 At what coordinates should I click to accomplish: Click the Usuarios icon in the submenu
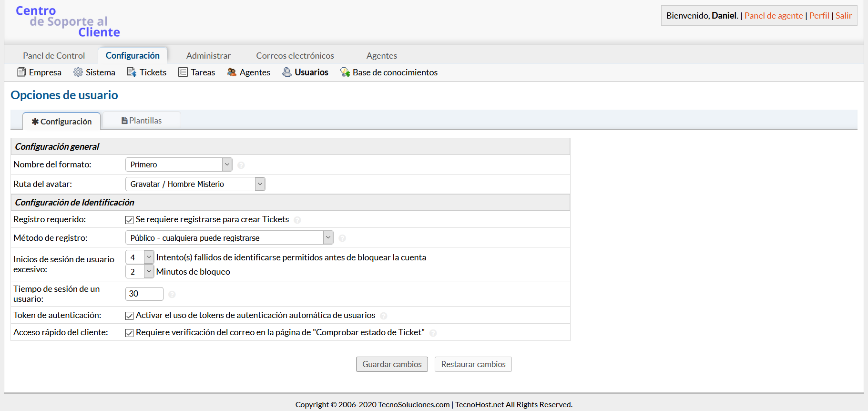coord(287,72)
